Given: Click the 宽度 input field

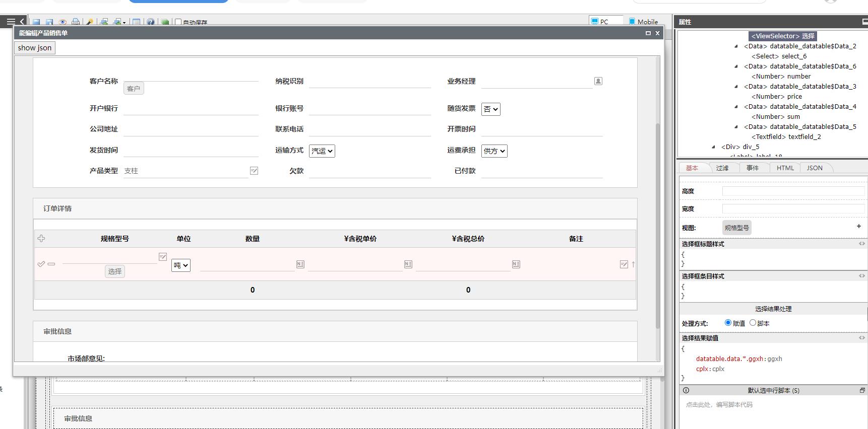Looking at the screenshot, I should point(793,209).
